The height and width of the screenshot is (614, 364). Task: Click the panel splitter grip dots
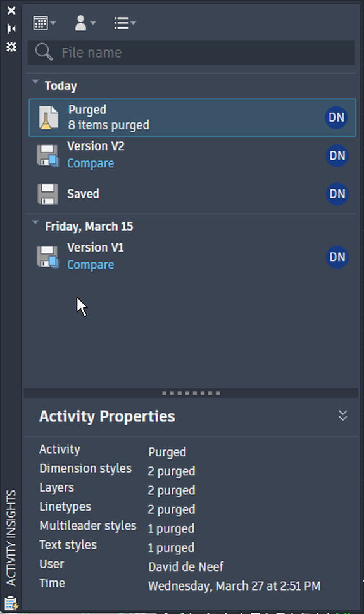pos(191,393)
